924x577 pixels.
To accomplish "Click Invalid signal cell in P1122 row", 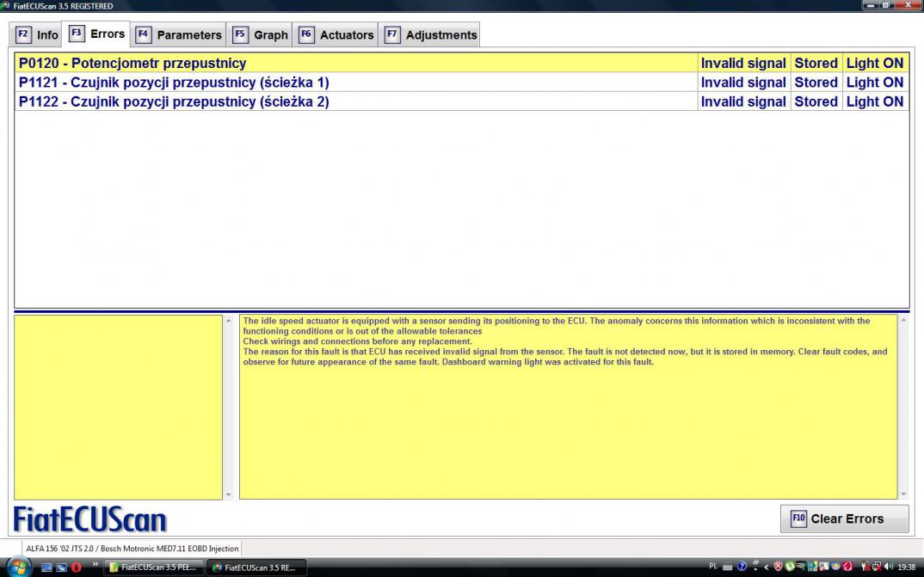I will (743, 101).
